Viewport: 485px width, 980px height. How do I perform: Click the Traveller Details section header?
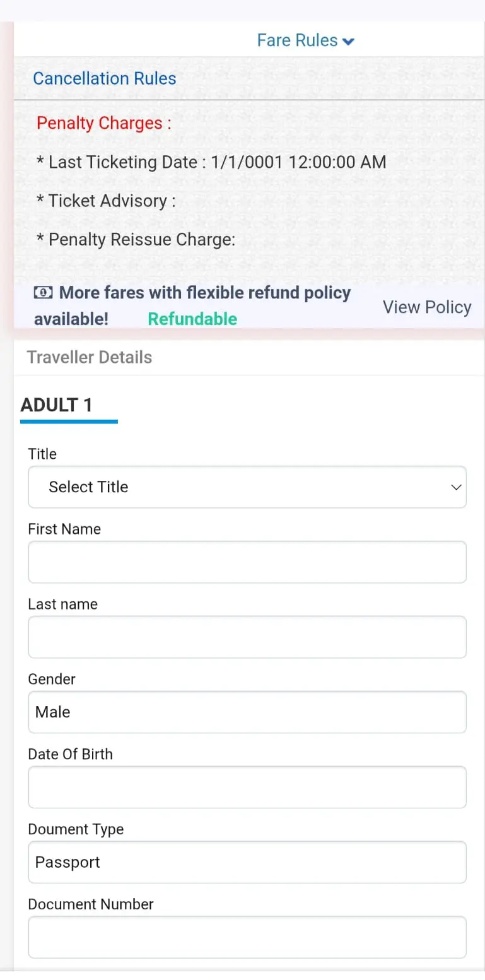click(x=89, y=357)
